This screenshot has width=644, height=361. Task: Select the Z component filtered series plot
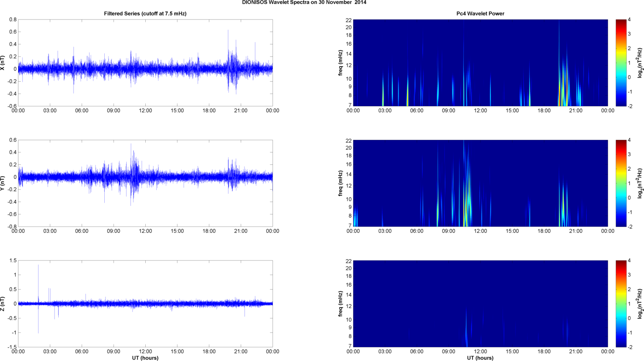point(145,304)
